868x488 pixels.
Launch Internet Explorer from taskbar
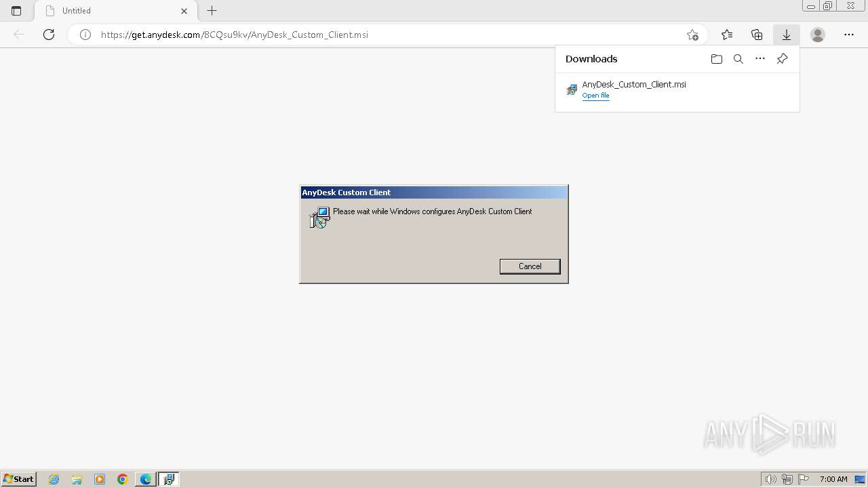tap(54, 479)
